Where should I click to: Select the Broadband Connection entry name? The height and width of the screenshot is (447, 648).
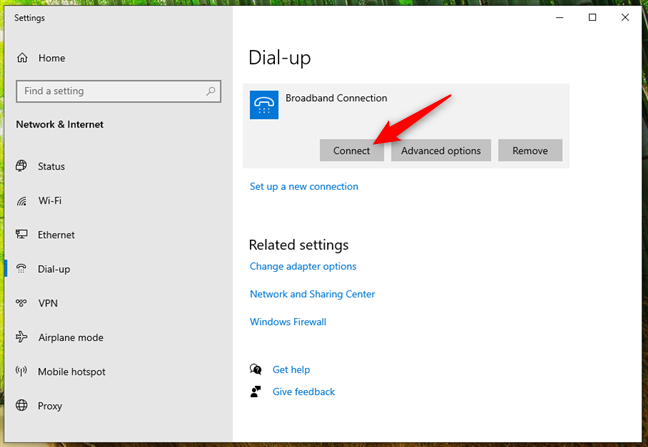336,98
